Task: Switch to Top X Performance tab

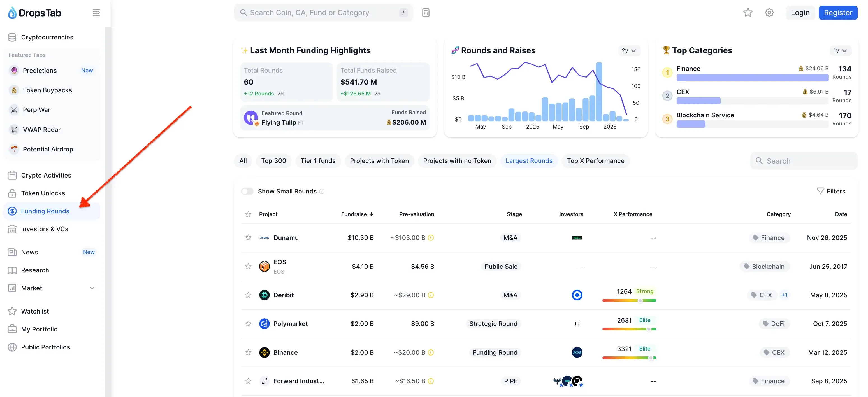Action: coord(595,161)
